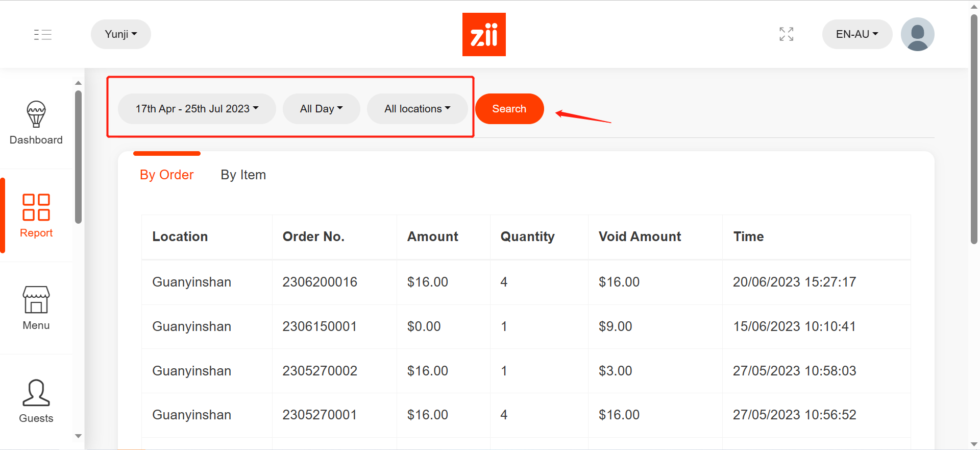This screenshot has height=450, width=980.
Task: Open the All Day time filter
Action: pos(321,108)
